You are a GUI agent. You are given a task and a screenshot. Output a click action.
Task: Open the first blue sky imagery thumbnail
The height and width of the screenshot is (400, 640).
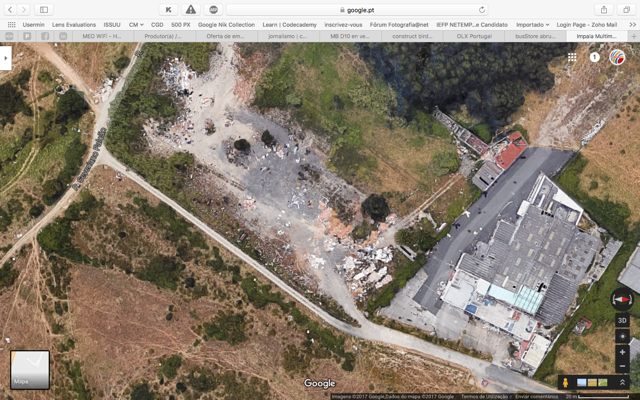[582, 382]
